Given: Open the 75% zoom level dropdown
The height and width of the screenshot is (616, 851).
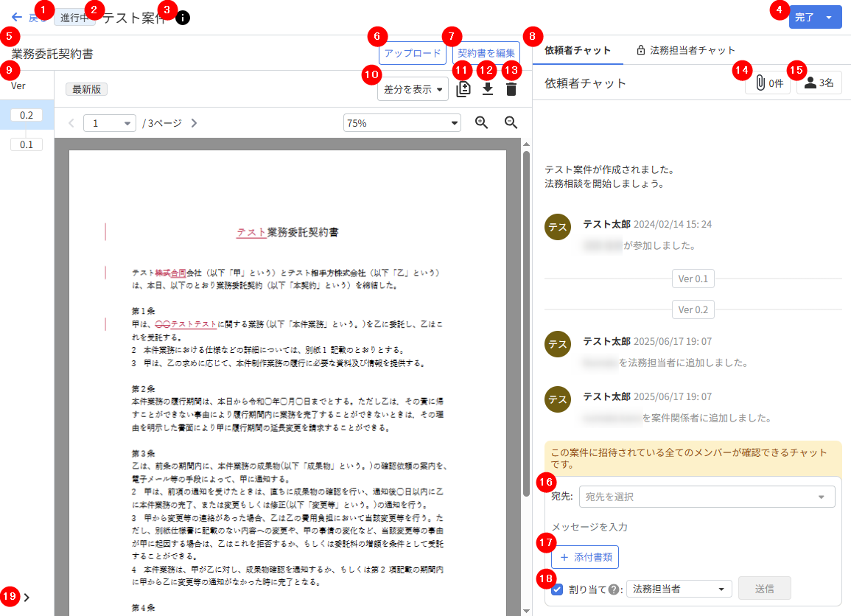Looking at the screenshot, I should pos(402,123).
